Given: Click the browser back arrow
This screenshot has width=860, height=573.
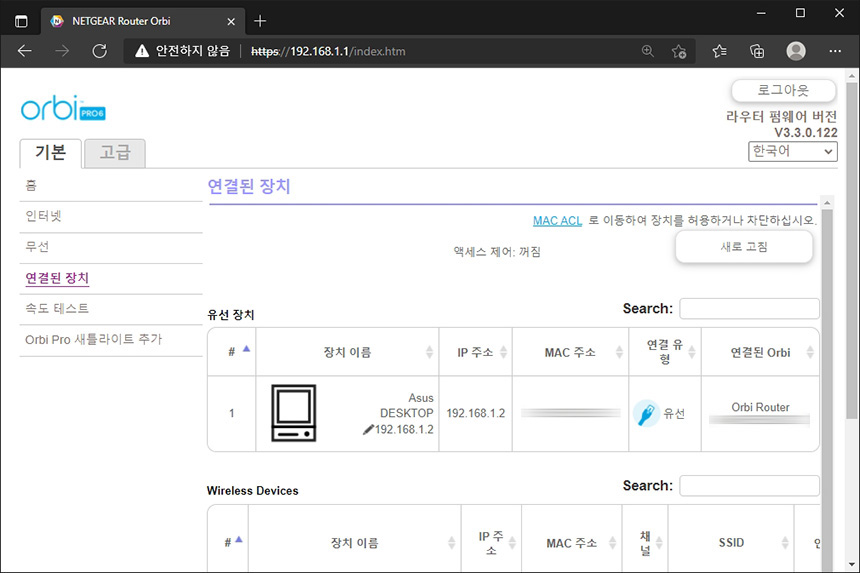Looking at the screenshot, I should (25, 51).
